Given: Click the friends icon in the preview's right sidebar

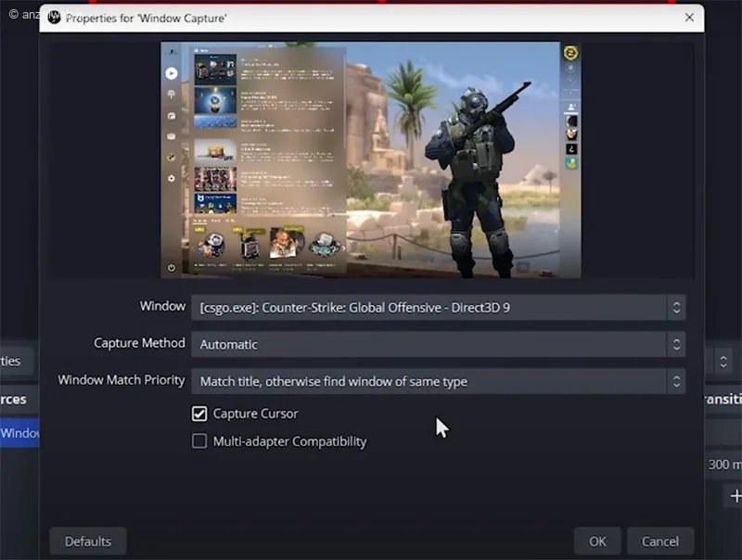Looking at the screenshot, I should [x=571, y=107].
